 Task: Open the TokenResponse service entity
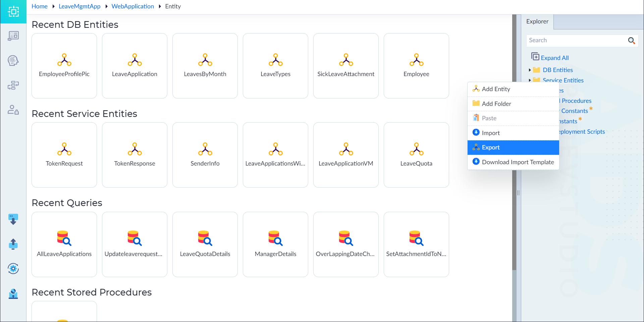pyautogui.click(x=135, y=155)
